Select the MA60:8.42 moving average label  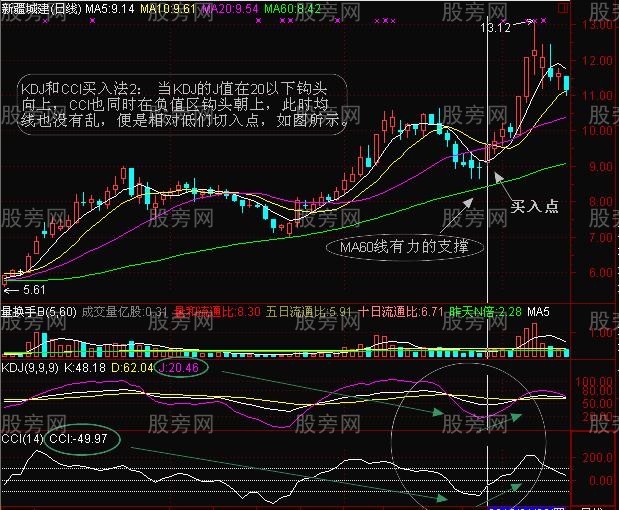pos(292,9)
